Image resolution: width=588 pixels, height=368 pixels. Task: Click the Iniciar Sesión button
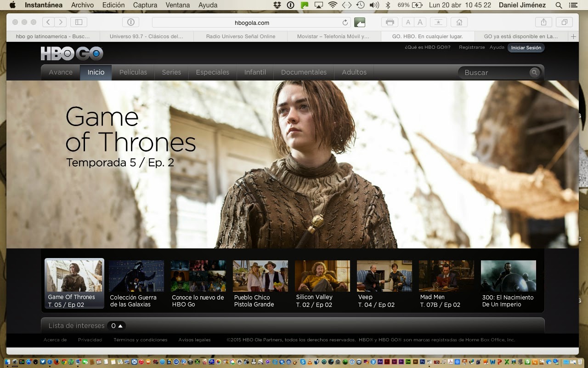[526, 48]
